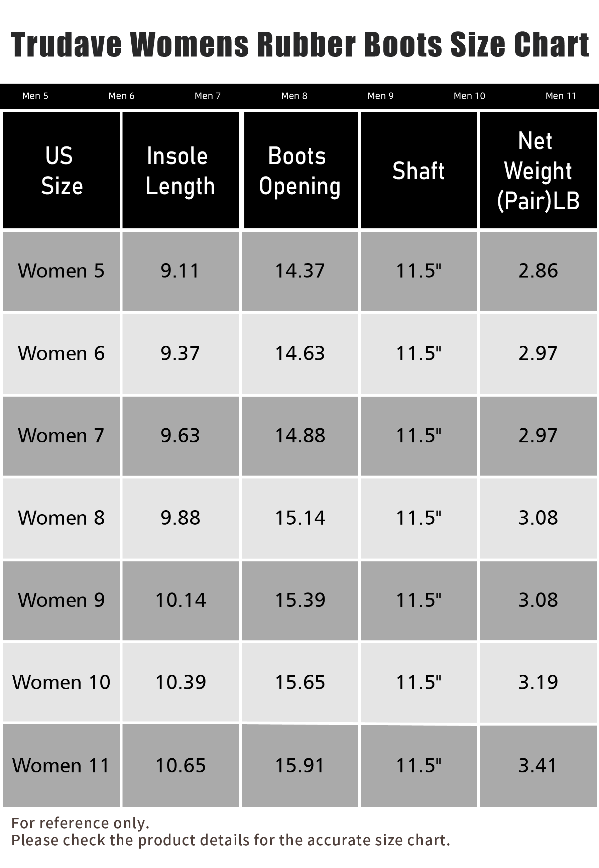Click the US Size column header
Viewport: 599px width, 868px height.
tap(61, 170)
